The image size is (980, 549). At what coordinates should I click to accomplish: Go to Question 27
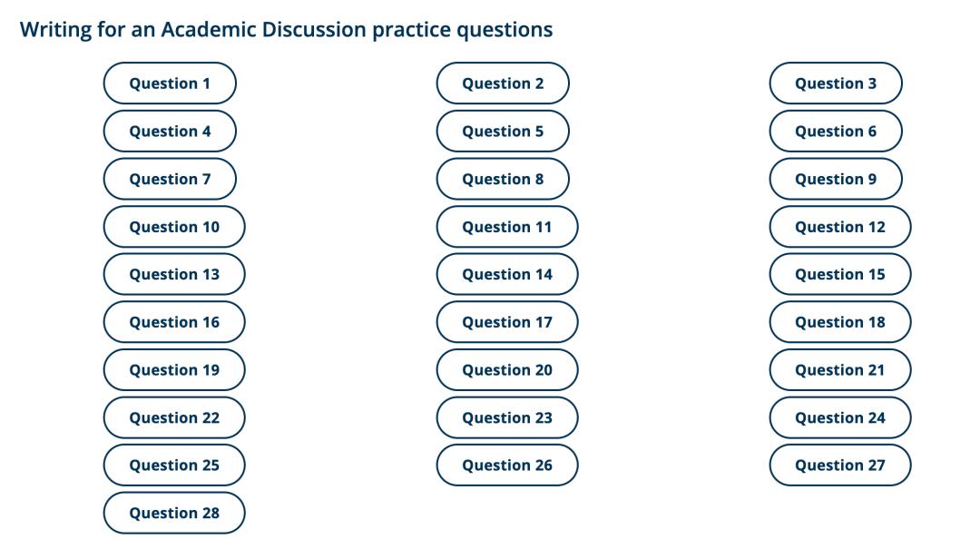[840, 466]
